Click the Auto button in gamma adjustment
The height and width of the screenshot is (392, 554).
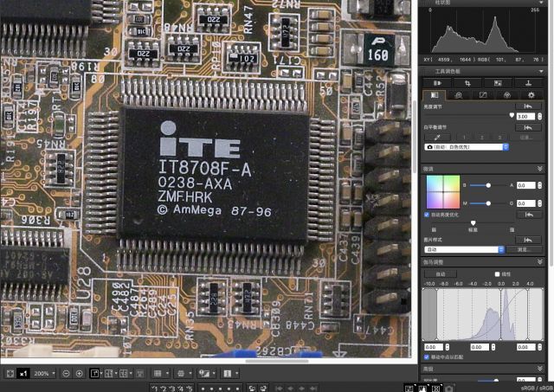pos(441,274)
